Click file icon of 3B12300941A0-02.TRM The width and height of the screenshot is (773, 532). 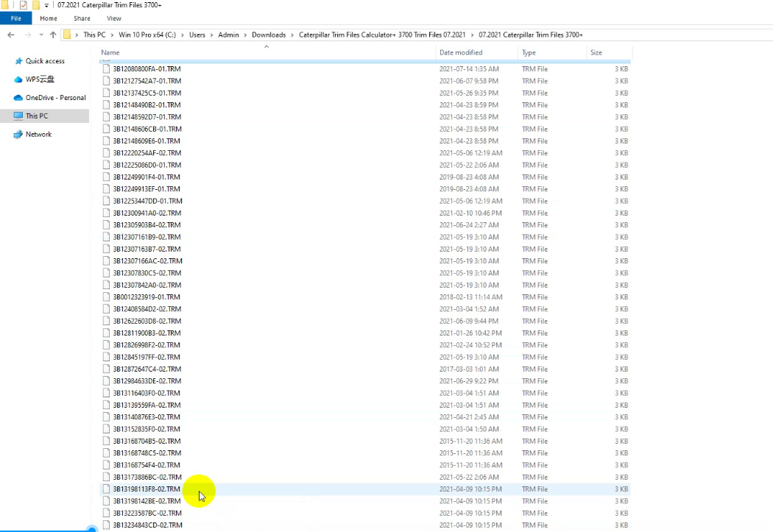pos(106,213)
